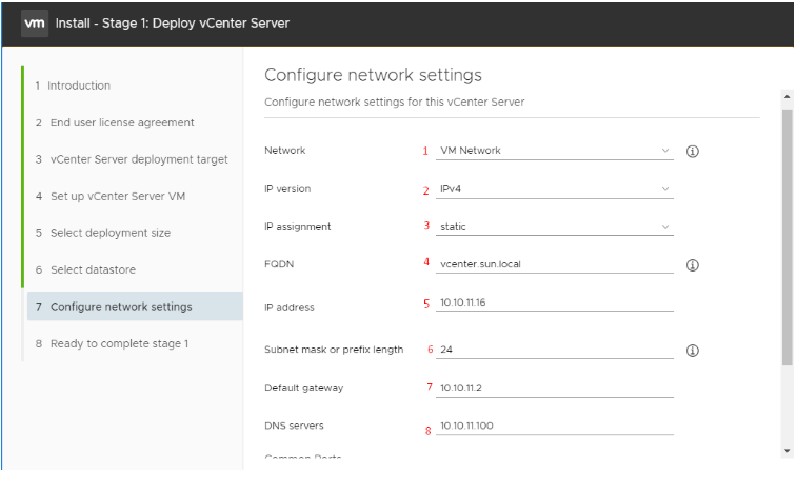Screen dimensions: 800x500
Task: Click the IP address label
Action: coord(289,308)
